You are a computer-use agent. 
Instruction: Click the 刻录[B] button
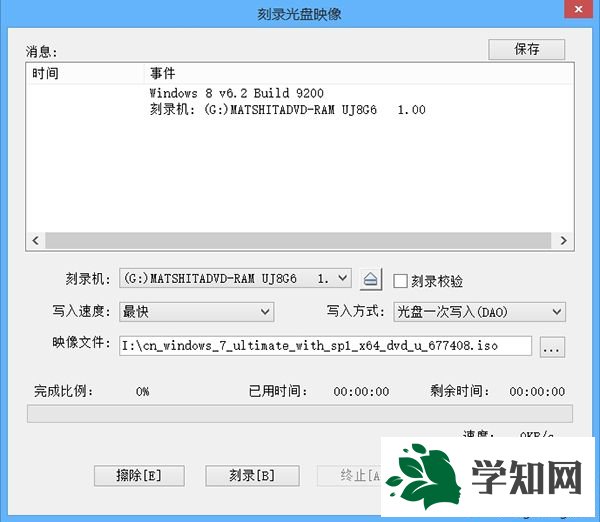[x=252, y=476]
